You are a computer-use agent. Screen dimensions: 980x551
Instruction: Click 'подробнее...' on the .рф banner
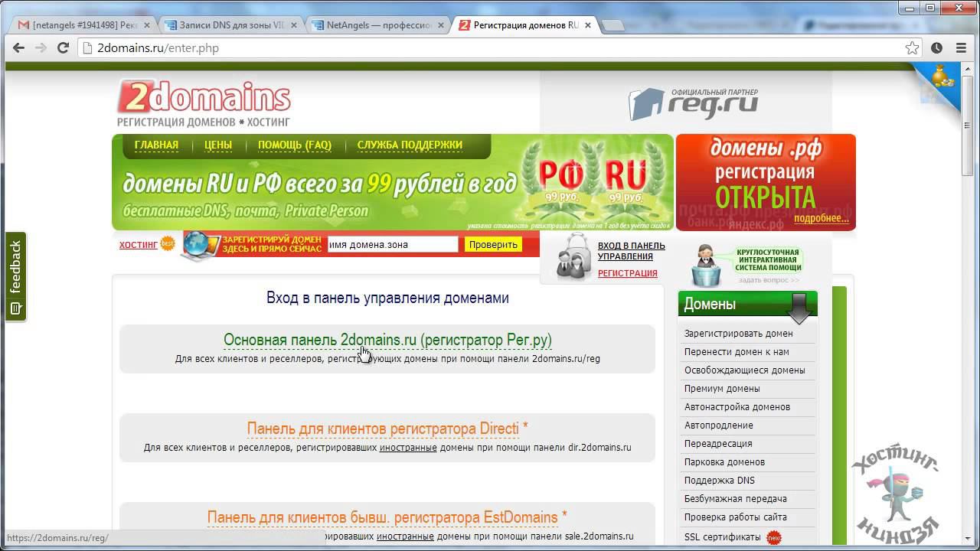822,218
